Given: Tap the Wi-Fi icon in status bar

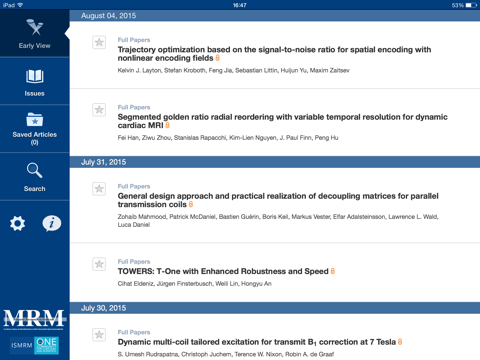Looking at the screenshot, I should click(x=20, y=5).
